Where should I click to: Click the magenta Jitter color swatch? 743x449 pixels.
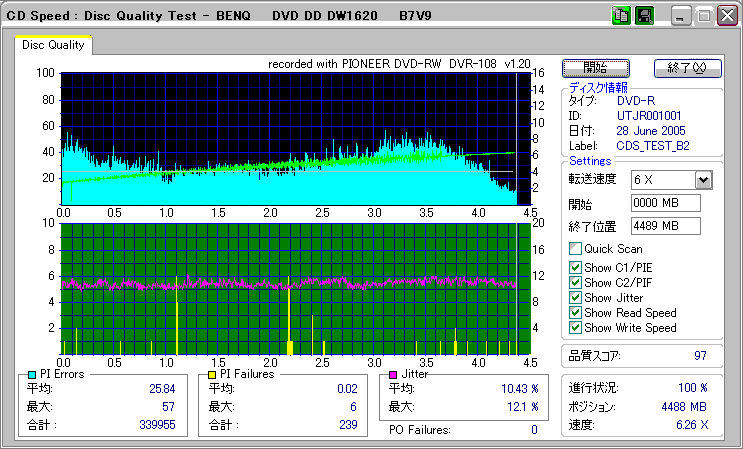[393, 374]
